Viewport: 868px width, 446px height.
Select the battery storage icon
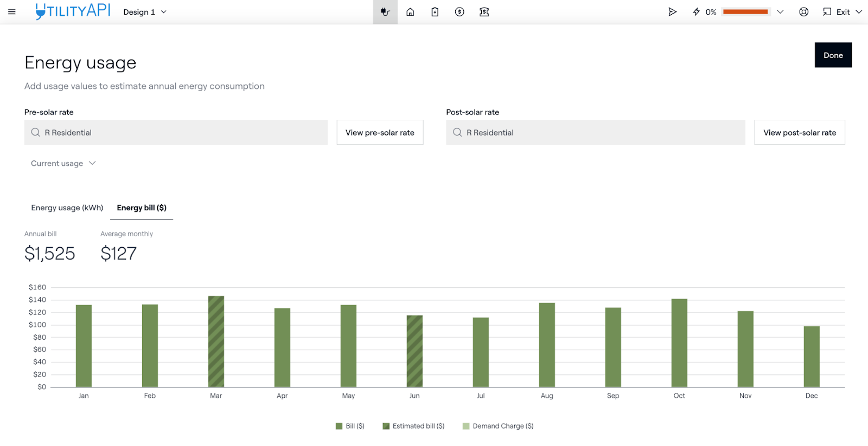click(x=435, y=12)
